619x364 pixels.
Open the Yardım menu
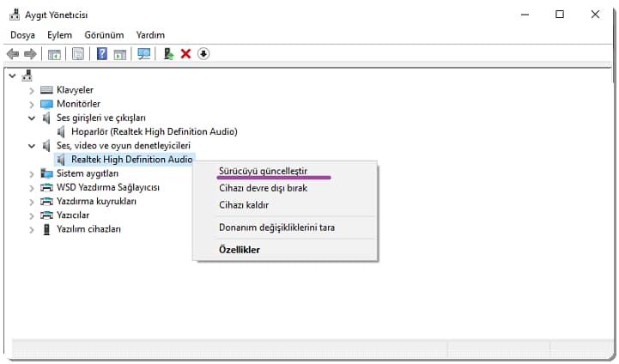[150, 35]
